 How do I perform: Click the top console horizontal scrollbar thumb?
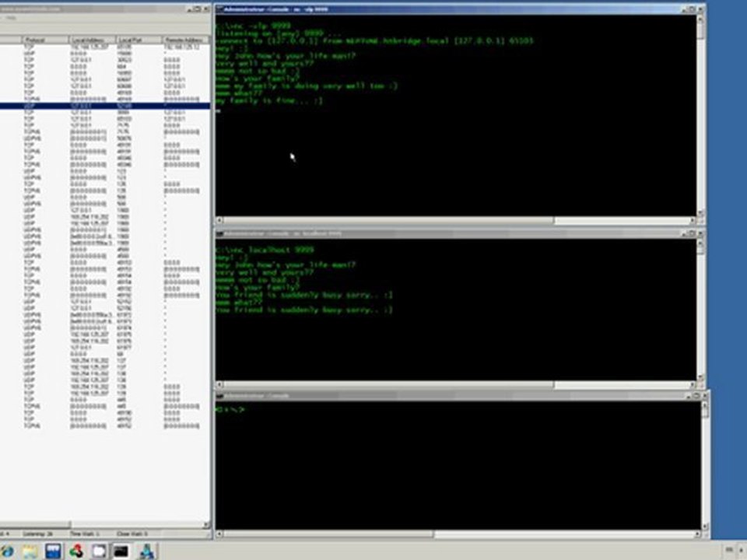coord(388,220)
